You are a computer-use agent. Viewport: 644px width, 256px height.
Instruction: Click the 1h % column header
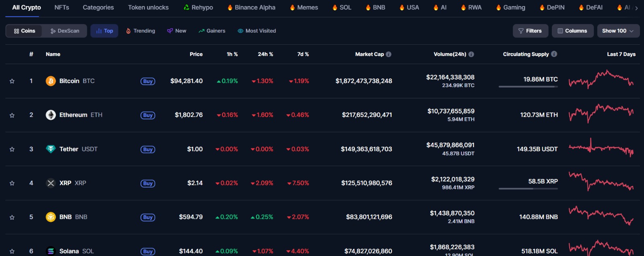232,54
